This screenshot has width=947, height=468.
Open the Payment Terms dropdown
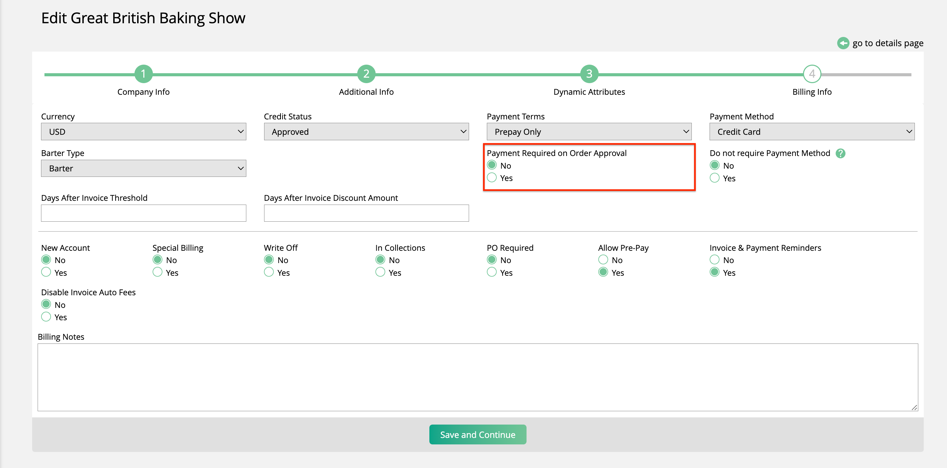(x=589, y=132)
